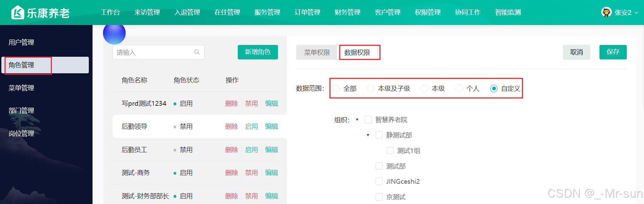
Task: Delete the 后勤领导 role
Action: [x=232, y=126]
